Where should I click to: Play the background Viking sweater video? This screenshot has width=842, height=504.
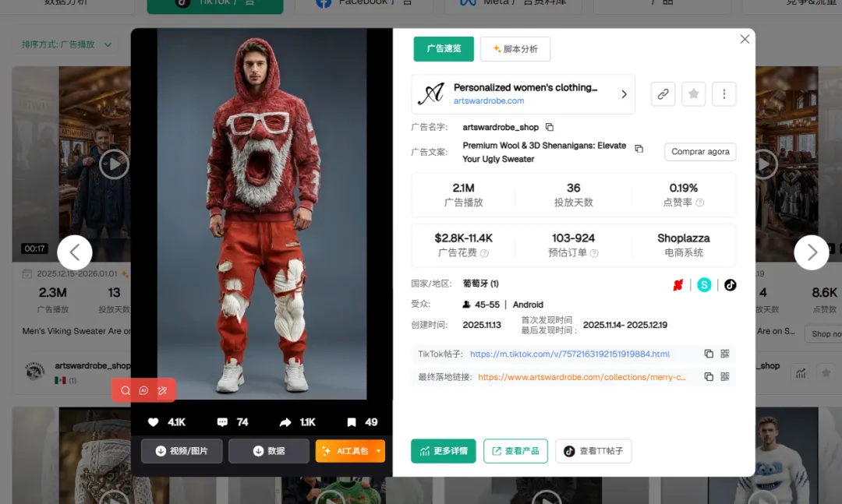[x=114, y=164]
